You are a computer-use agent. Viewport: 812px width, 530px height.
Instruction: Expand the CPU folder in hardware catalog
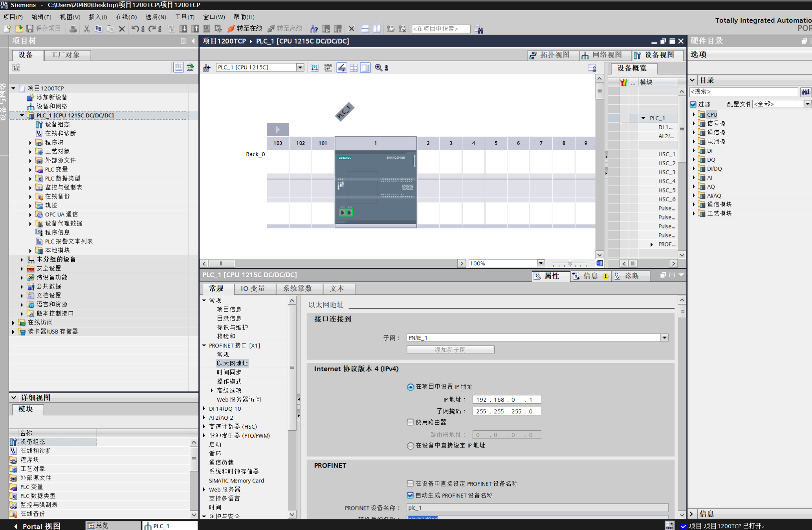(x=694, y=115)
